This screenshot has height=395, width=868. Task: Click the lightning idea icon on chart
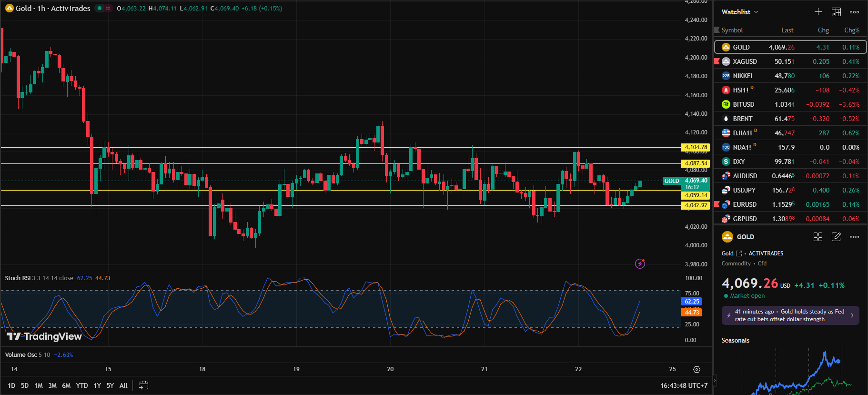(x=640, y=263)
